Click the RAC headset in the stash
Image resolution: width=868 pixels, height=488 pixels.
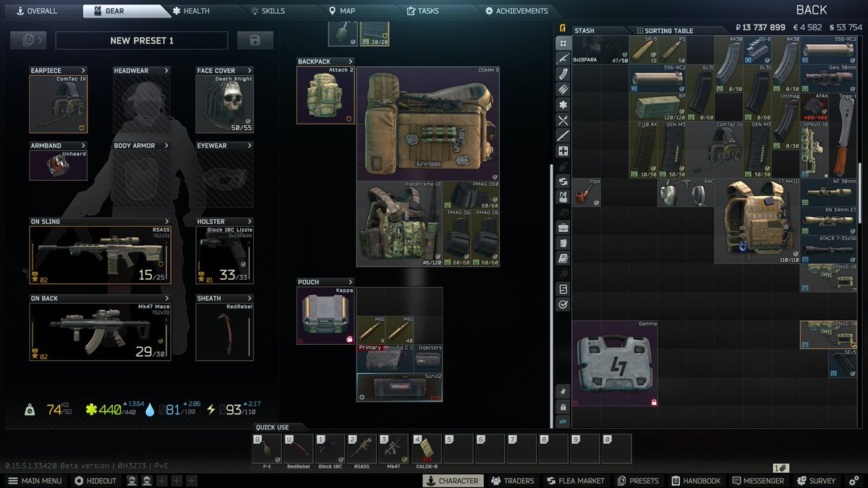click(x=686, y=192)
